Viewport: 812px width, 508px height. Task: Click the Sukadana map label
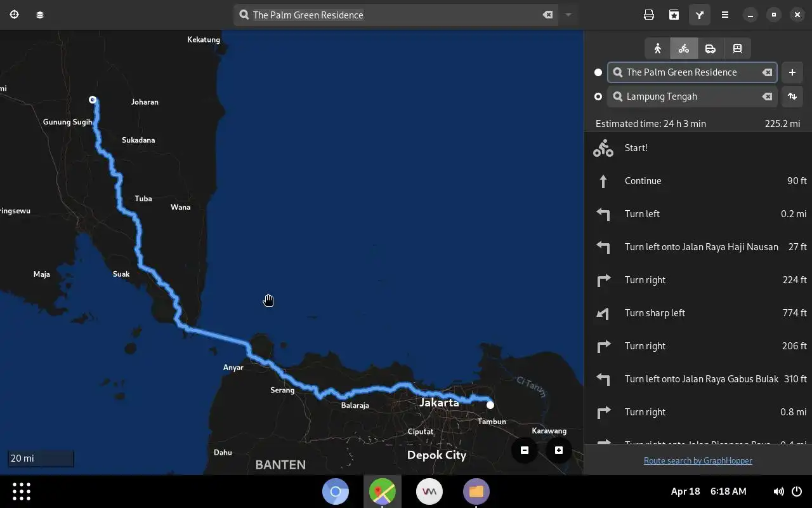click(138, 140)
